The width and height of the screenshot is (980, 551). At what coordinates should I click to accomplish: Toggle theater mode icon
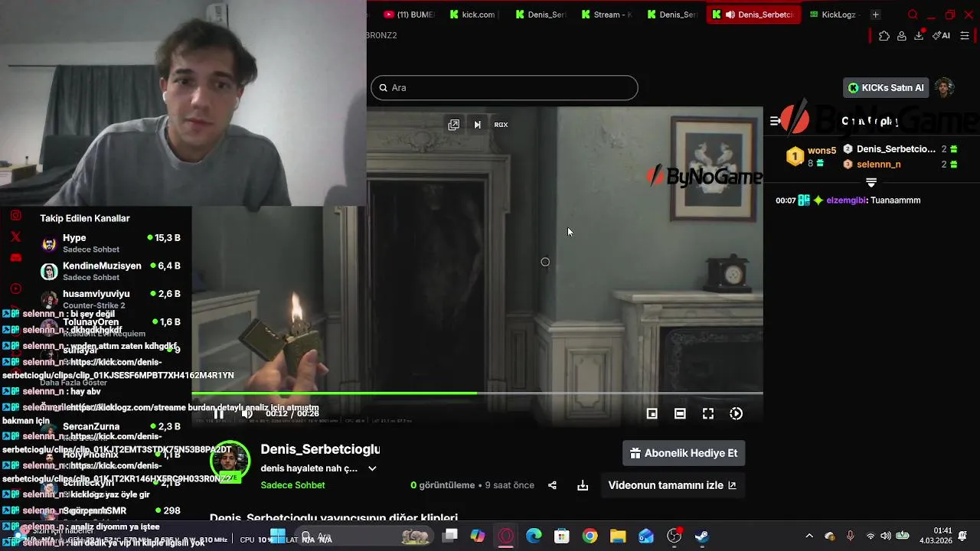(x=680, y=414)
